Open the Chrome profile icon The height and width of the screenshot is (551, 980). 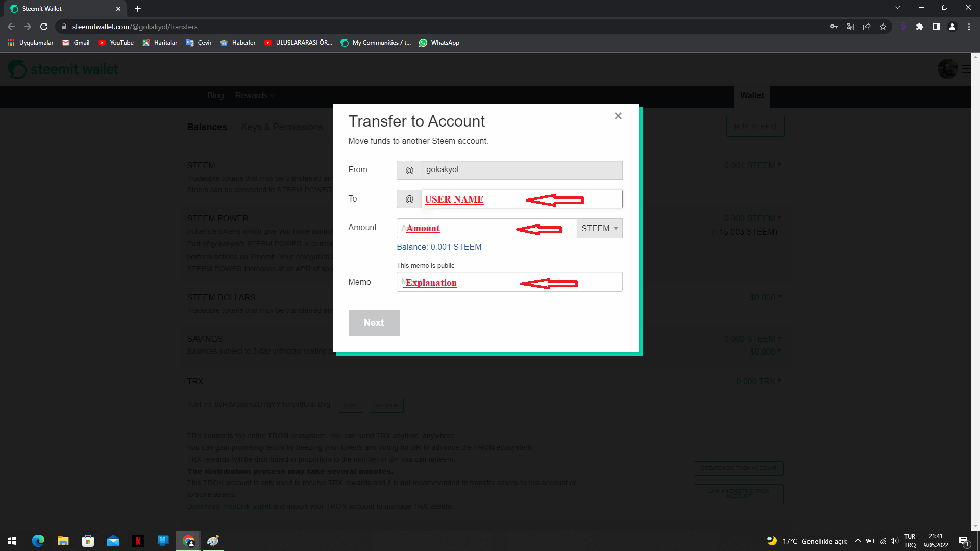(952, 27)
